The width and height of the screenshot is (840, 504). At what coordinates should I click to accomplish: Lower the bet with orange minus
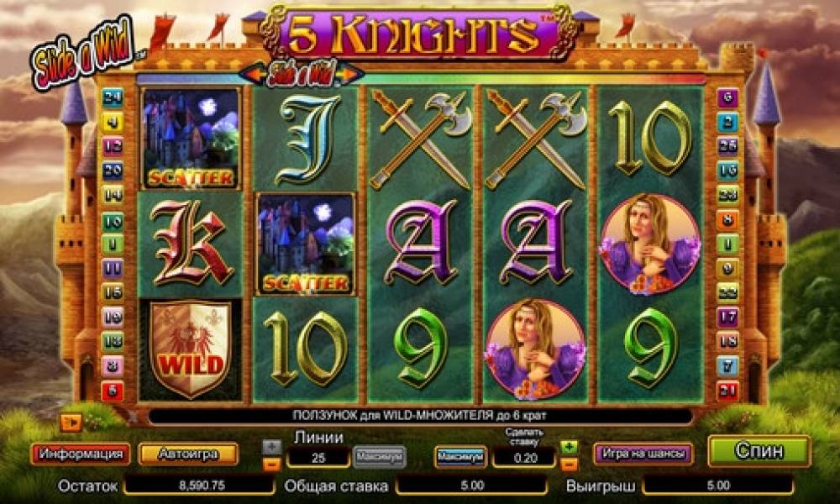569,464
